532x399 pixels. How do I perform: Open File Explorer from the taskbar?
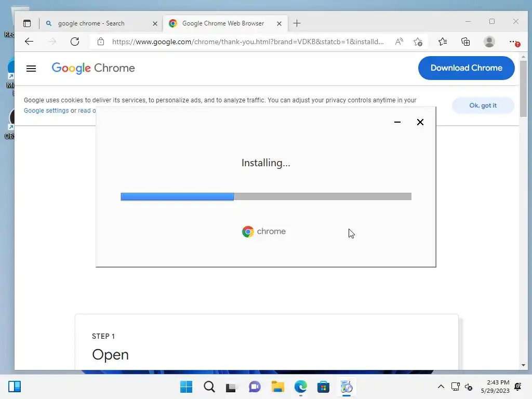pos(277,387)
